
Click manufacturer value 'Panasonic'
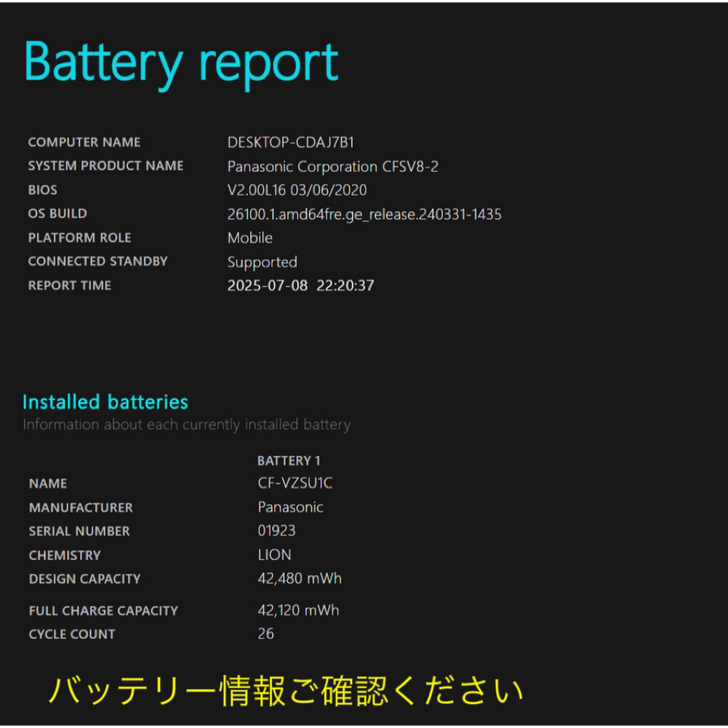click(x=290, y=507)
